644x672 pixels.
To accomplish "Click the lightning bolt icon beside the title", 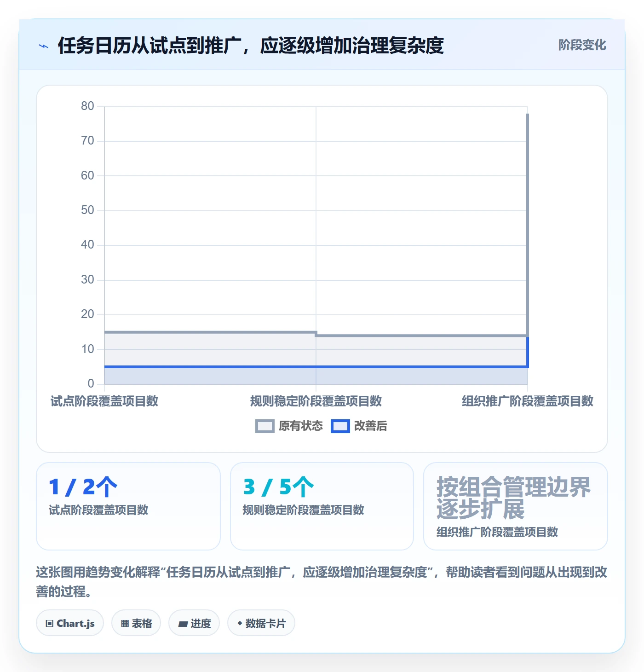I will (x=44, y=46).
